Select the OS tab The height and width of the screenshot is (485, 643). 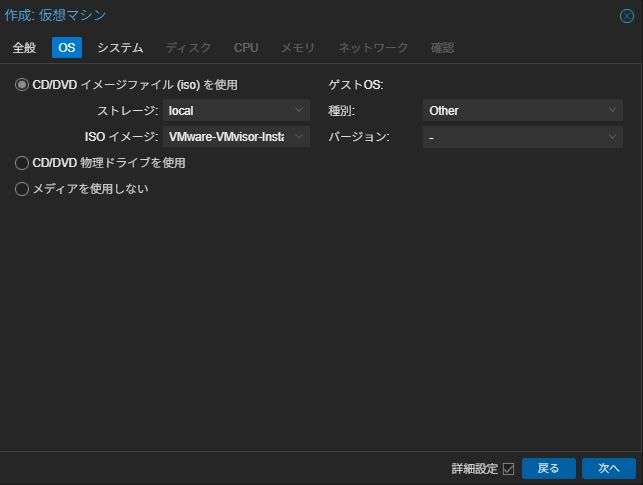pyautogui.click(x=67, y=48)
